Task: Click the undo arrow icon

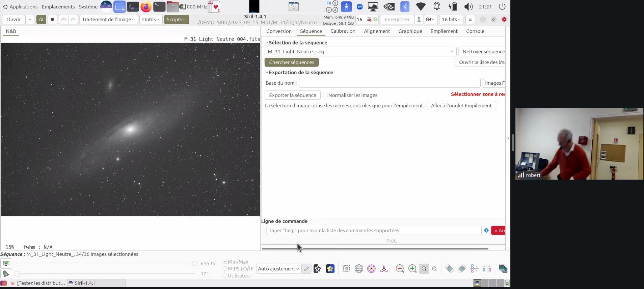Action: tap(63, 20)
